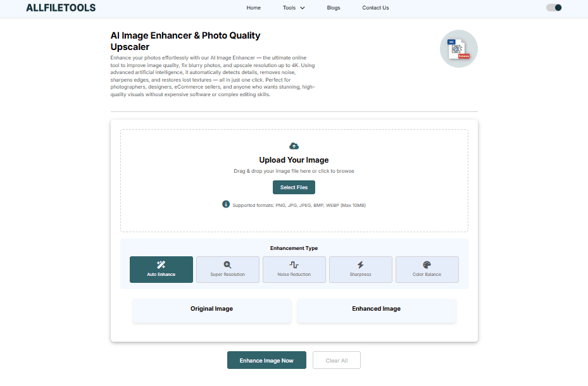This screenshot has height=386, width=588.
Task: Click the ALLFILETOOLS logo
Action: [x=61, y=8]
